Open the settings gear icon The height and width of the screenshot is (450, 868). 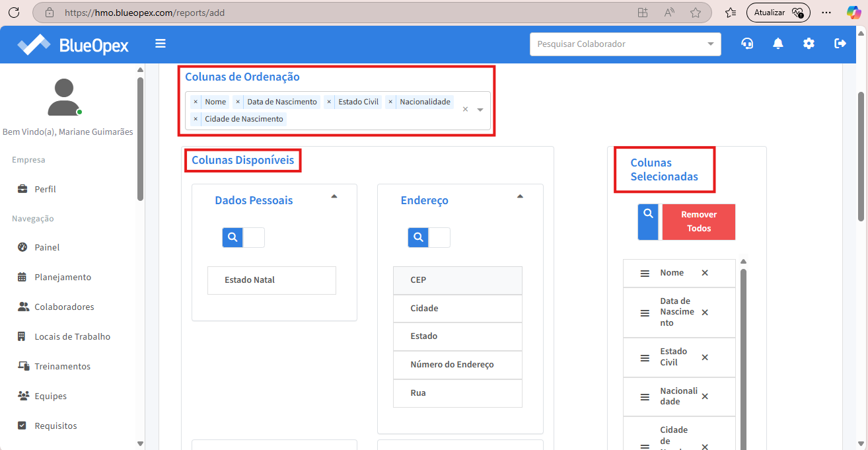tap(809, 44)
